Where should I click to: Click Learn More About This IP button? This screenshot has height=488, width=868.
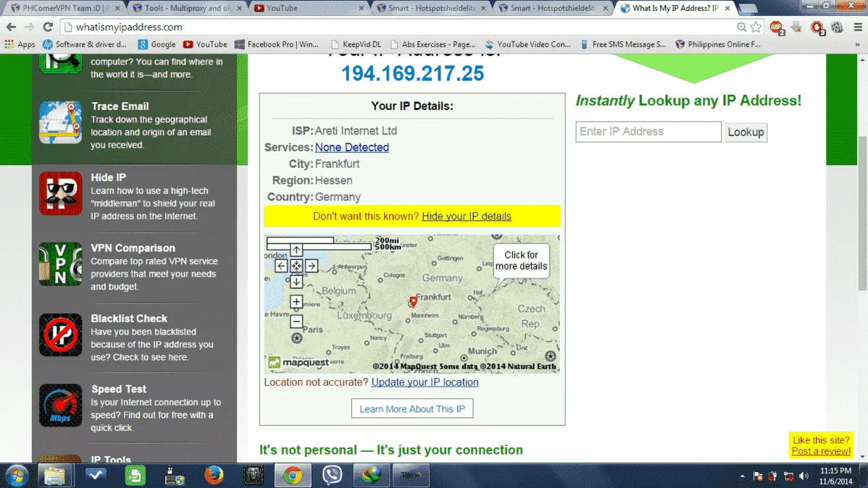tap(412, 409)
